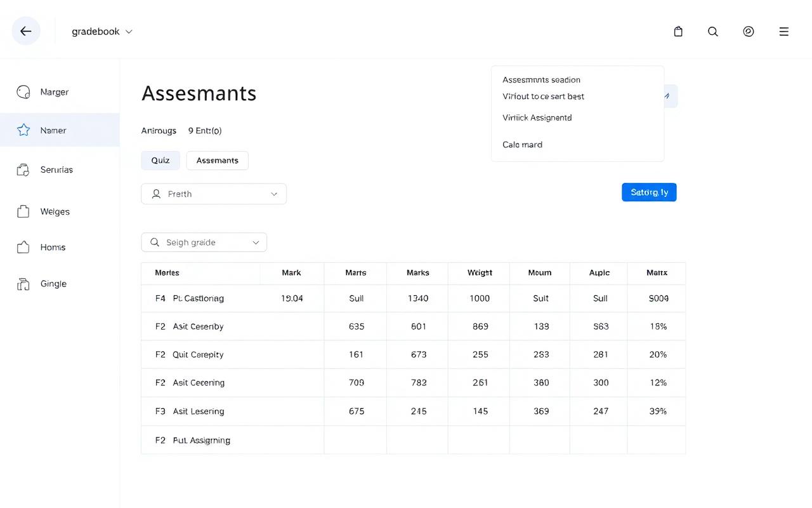Click the 245 cell in Lesering row
Image resolution: width=812 pixels, height=508 pixels.
tap(419, 411)
